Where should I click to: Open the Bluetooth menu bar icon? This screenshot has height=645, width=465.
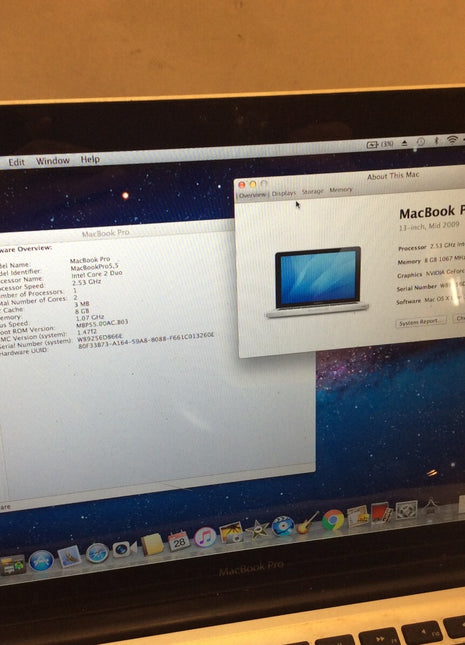436,141
